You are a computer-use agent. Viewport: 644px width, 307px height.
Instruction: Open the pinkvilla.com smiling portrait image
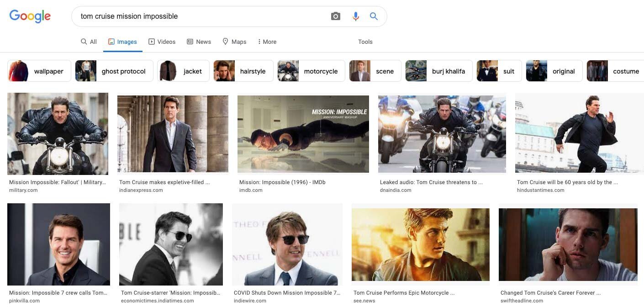pyautogui.click(x=58, y=244)
